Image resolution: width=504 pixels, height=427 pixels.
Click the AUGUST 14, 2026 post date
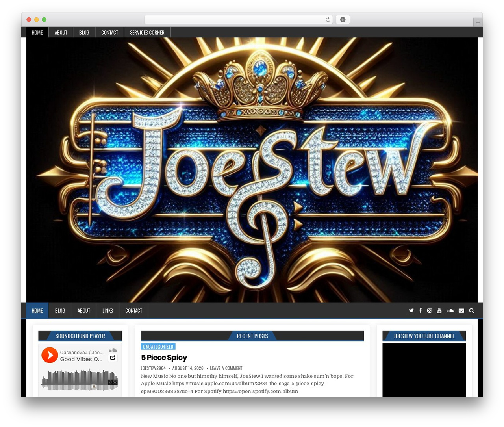coord(188,368)
